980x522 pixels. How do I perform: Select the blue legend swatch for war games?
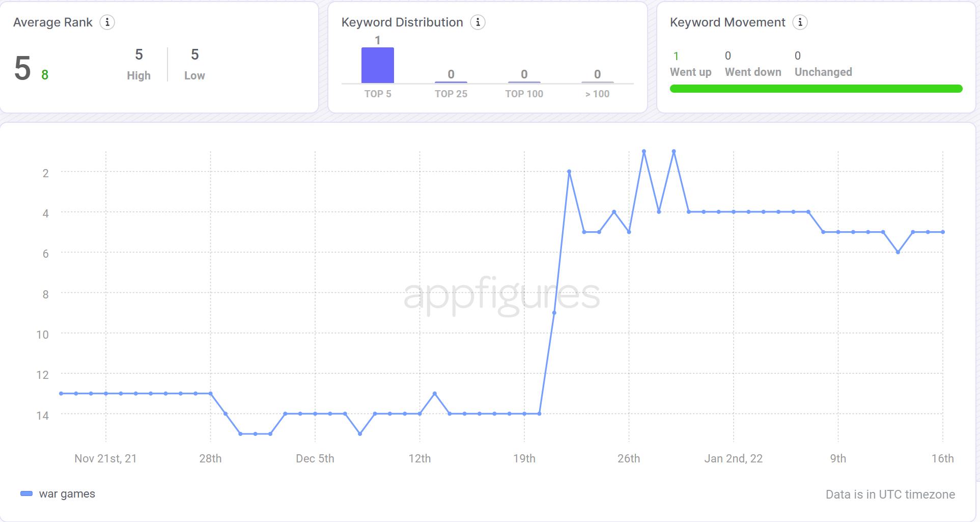(26, 493)
